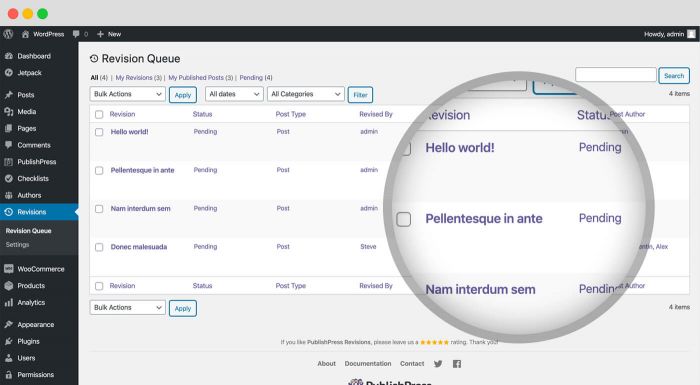Click the Plugins sidebar icon
The height and width of the screenshot is (385, 700).
click(8, 341)
